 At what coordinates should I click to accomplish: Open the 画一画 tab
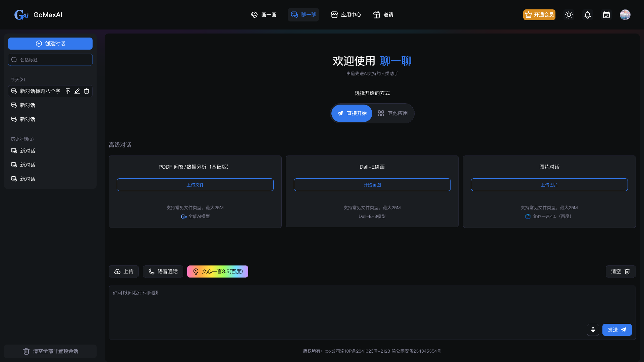pos(264,15)
